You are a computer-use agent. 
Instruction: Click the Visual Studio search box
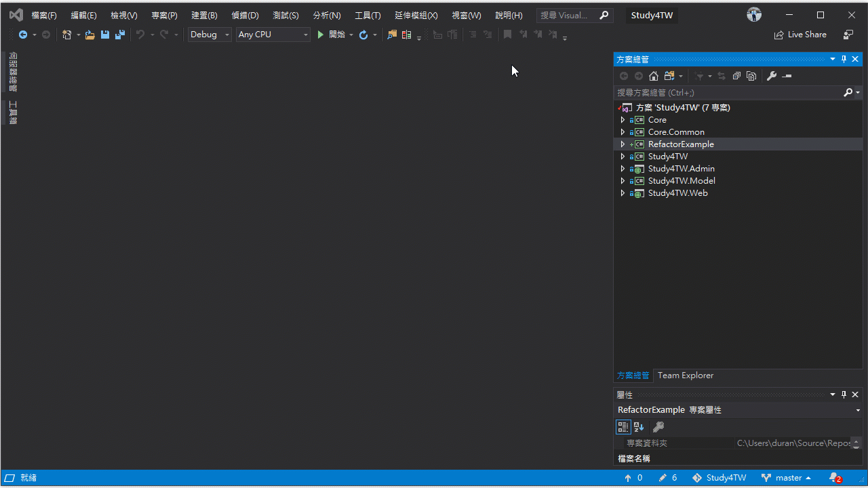click(568, 15)
